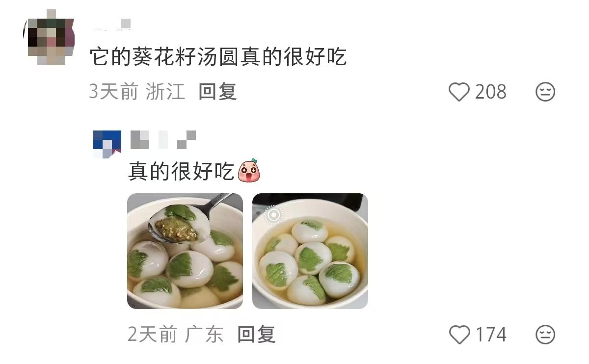Tap the 208 like count number

(490, 92)
